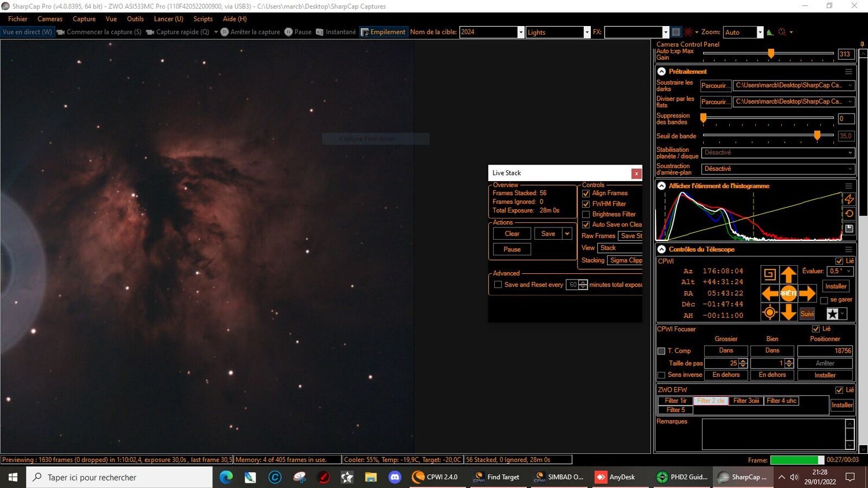This screenshot has height=488, width=868.
Task: Open the Fichier menu
Action: [x=17, y=19]
